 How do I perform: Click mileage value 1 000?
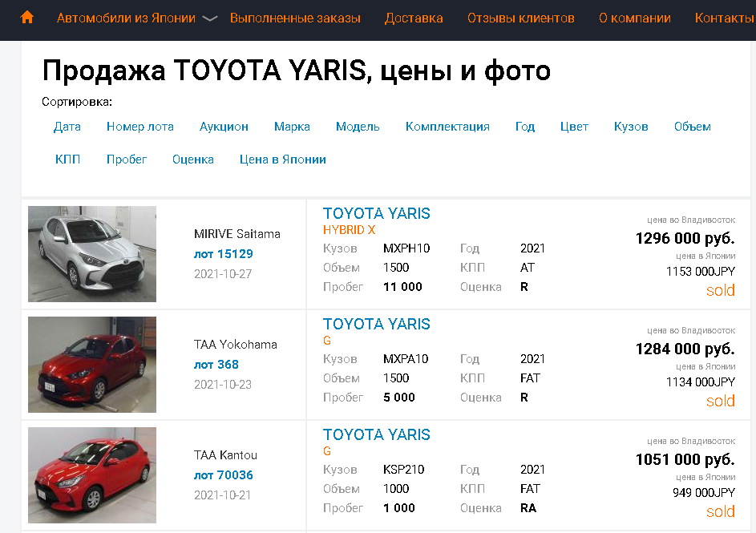(x=399, y=508)
